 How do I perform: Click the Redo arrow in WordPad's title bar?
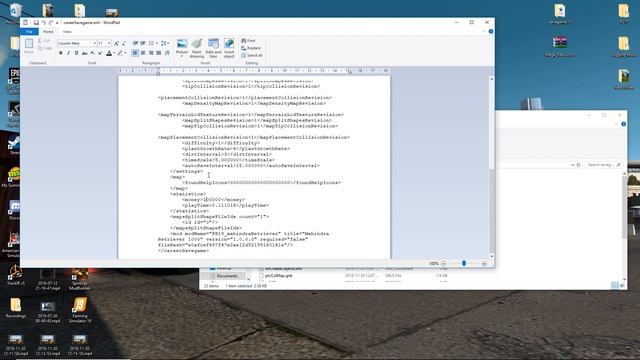tap(51, 22)
